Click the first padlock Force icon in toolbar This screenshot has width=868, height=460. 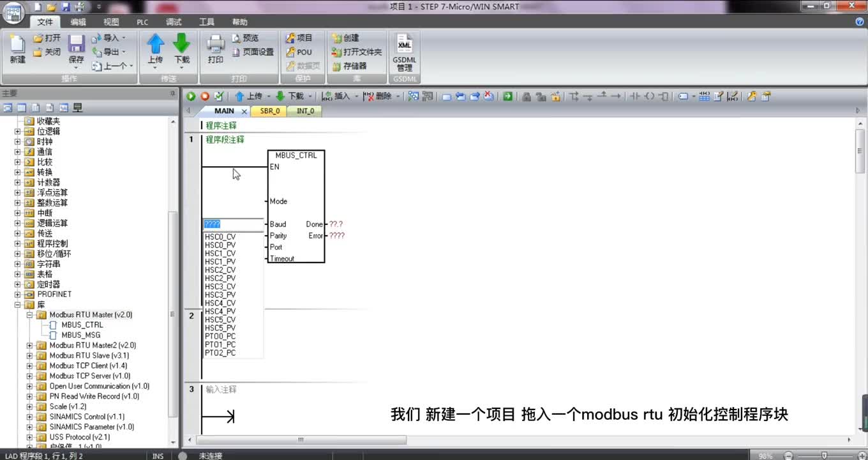pos(527,96)
